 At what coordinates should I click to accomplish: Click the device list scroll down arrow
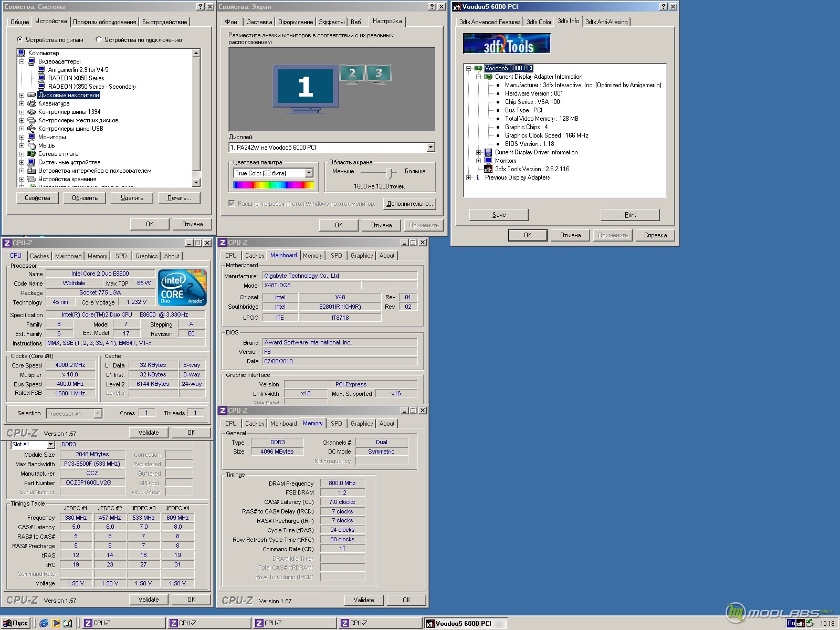tap(196, 182)
